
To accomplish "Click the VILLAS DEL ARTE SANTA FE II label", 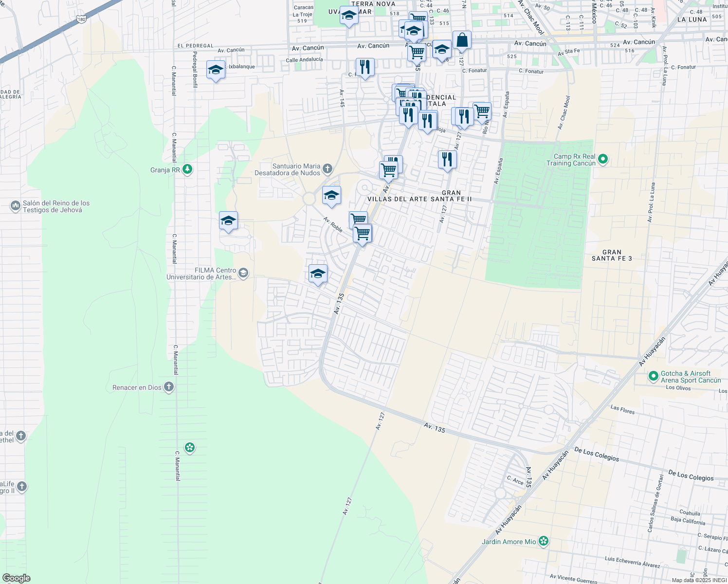I will 419,199.
